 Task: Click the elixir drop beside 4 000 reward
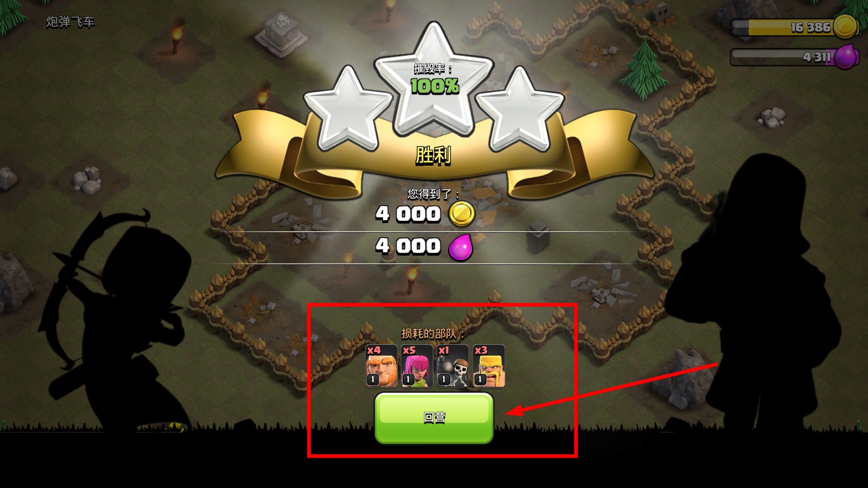coord(461,247)
